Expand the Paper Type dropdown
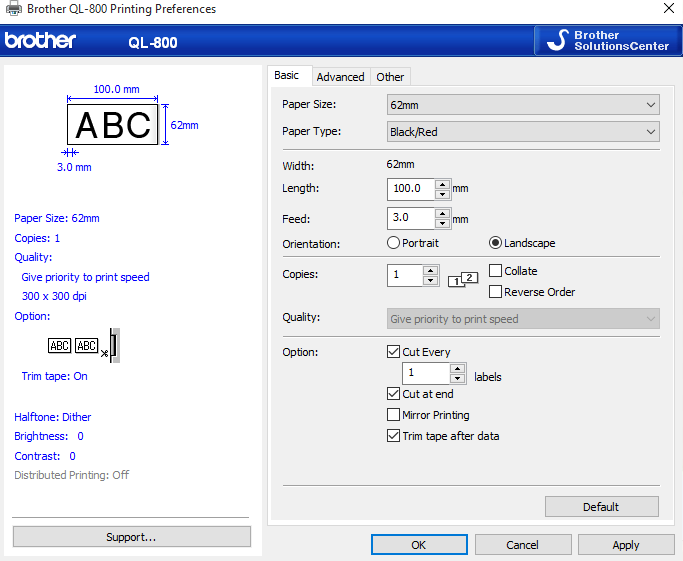This screenshot has width=683, height=561. point(523,132)
